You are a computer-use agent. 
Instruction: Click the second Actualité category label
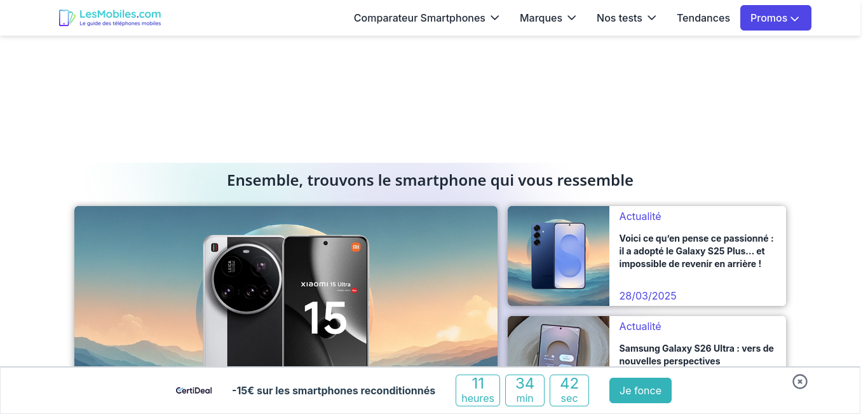click(x=640, y=326)
